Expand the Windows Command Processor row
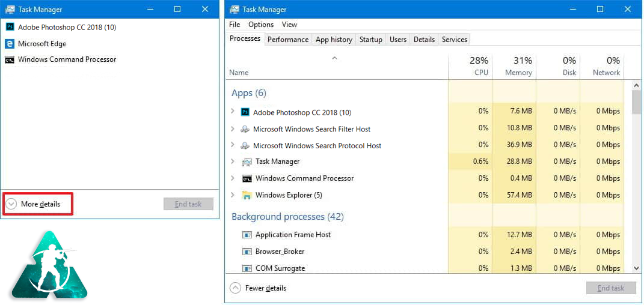This screenshot has height=305, width=644. coord(233,178)
